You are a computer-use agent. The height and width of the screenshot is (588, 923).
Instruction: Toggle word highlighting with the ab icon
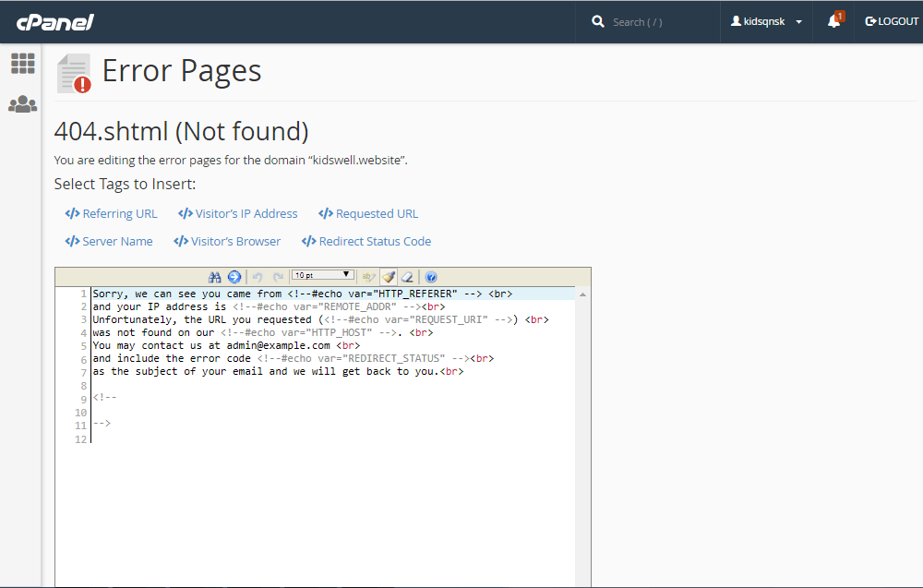coord(366,276)
